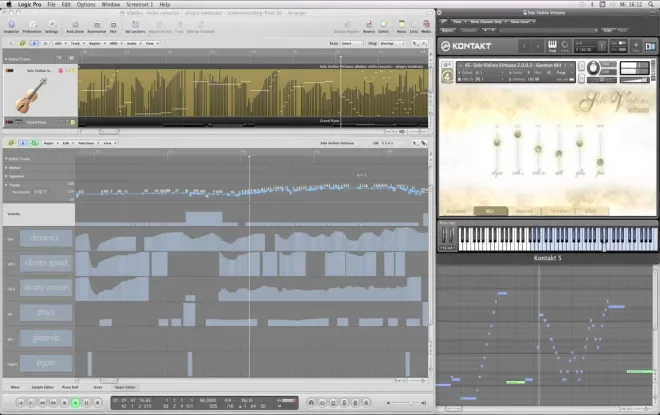Image resolution: width=660 pixels, height=415 pixels.
Task: Click the glissando lane label button
Action: coord(45,338)
